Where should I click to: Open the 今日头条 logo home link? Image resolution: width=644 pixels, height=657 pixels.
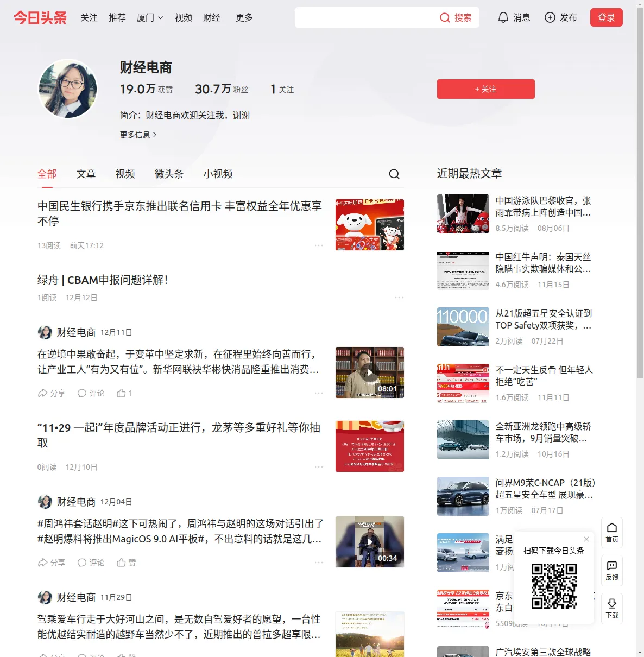point(40,17)
